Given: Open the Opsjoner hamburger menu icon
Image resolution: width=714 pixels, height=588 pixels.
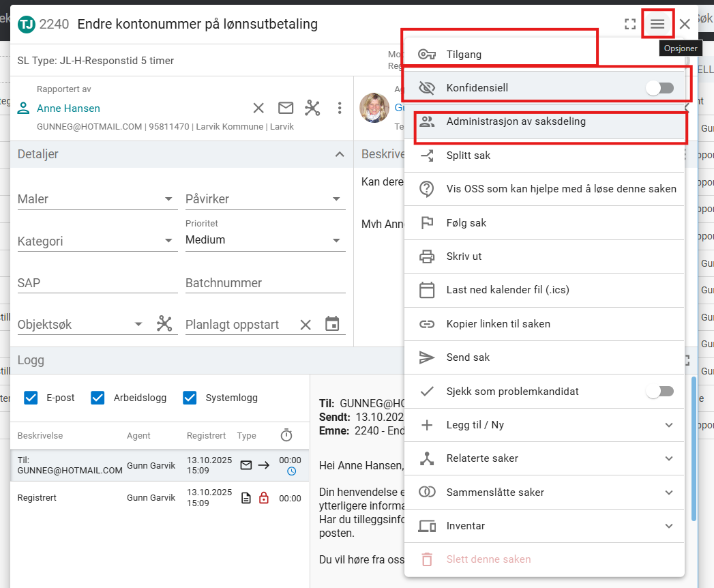Looking at the screenshot, I should point(657,24).
